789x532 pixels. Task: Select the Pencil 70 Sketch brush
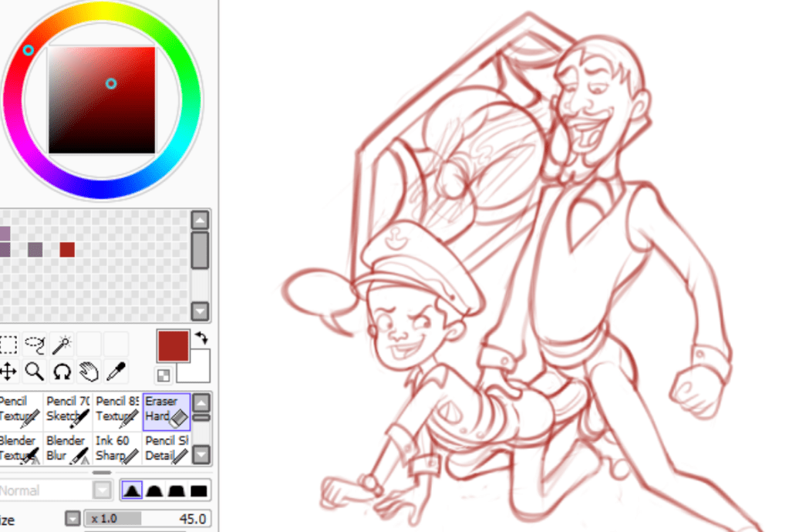click(x=68, y=410)
